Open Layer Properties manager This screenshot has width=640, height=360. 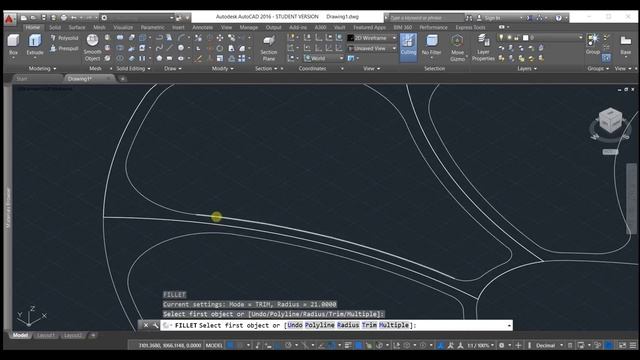(x=483, y=48)
